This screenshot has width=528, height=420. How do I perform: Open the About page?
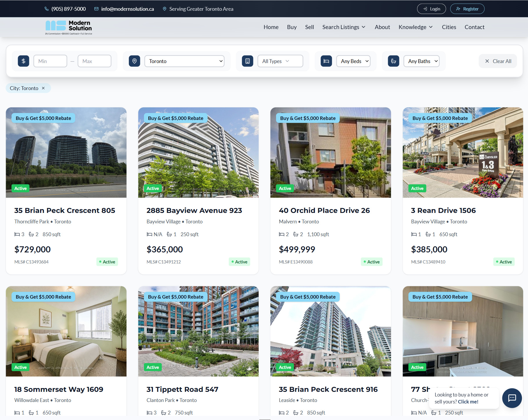point(382,27)
